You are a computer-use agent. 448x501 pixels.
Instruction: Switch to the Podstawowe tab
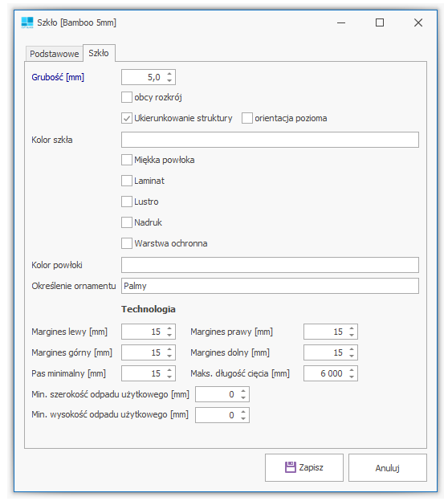(55, 54)
